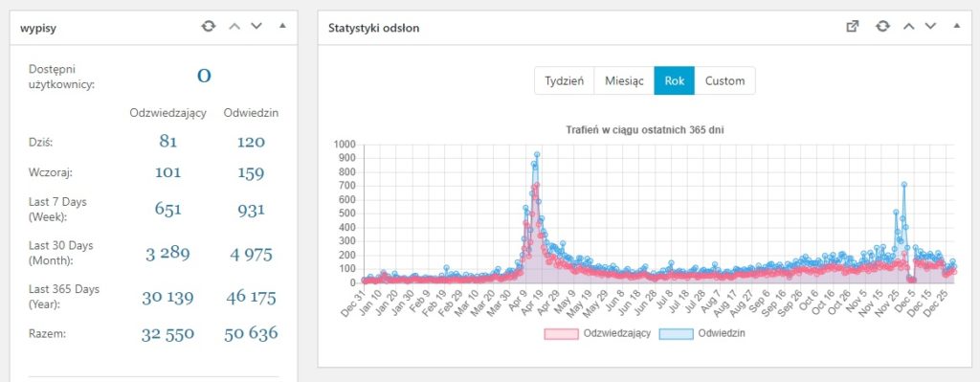This screenshot has width=980, height=382.
Task: Click the Razem row label
Action: 48,334
